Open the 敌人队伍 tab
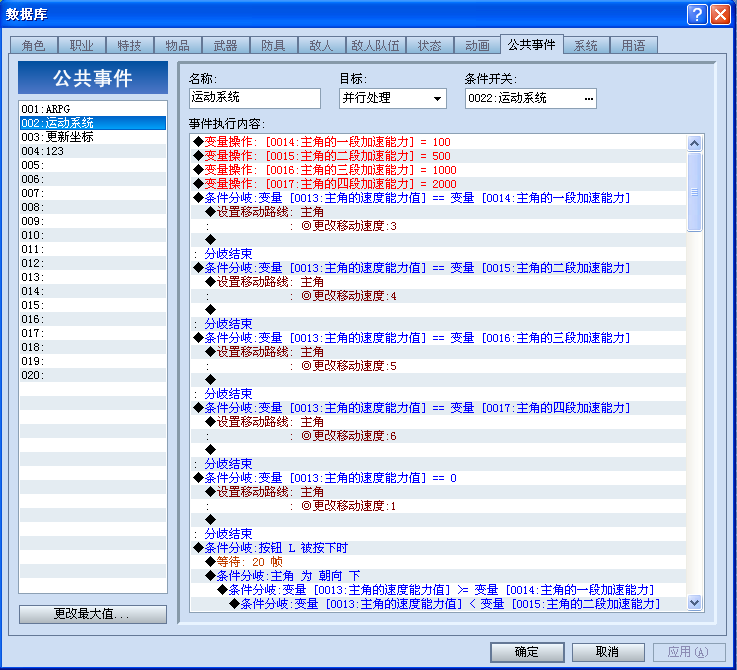This screenshot has width=737, height=670. [x=375, y=46]
